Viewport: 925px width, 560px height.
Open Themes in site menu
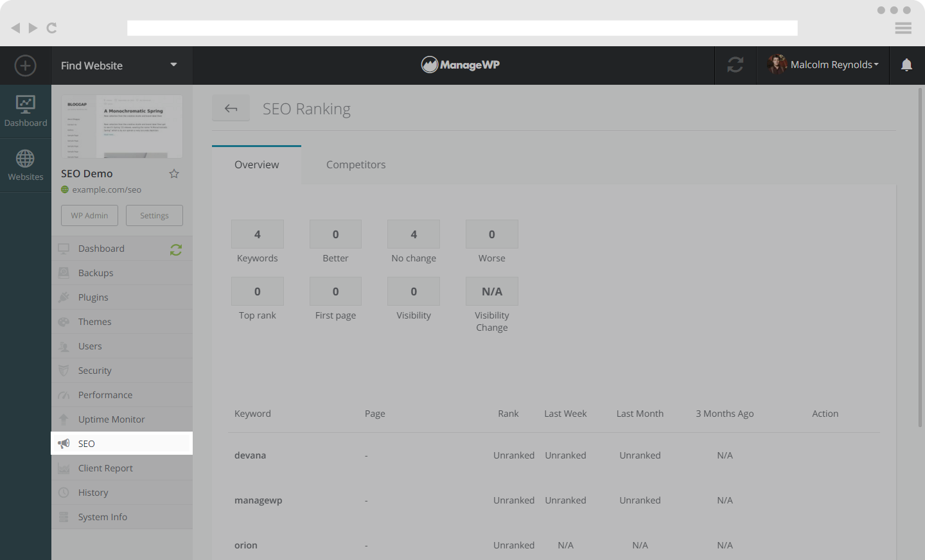pyautogui.click(x=122, y=322)
